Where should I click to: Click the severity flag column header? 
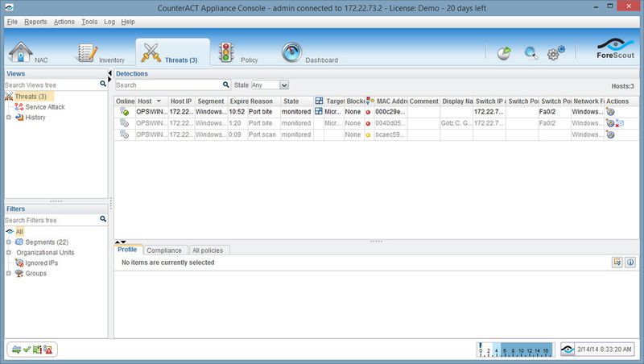[x=369, y=101]
